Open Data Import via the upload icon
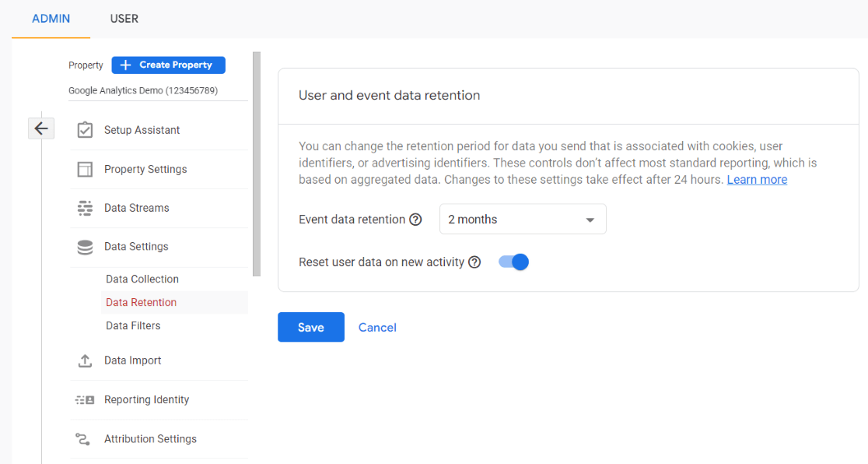Image resolution: width=868 pixels, height=464 pixels. (x=84, y=360)
